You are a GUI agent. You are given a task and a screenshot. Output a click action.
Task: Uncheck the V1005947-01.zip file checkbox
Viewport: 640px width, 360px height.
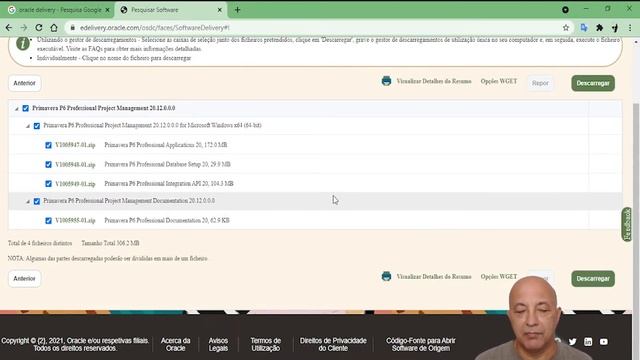click(x=48, y=145)
